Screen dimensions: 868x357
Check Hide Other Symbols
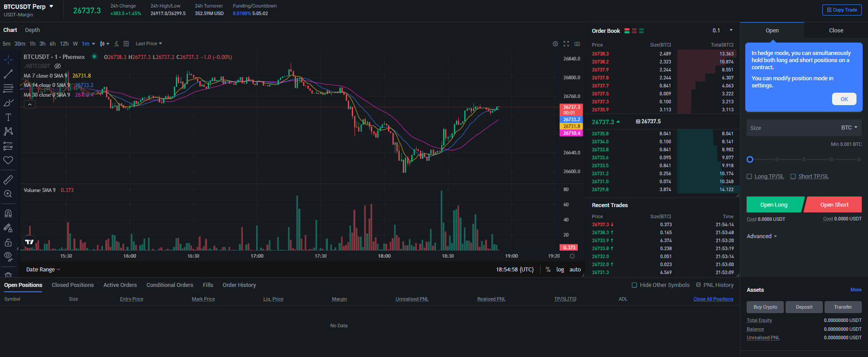(x=634, y=285)
